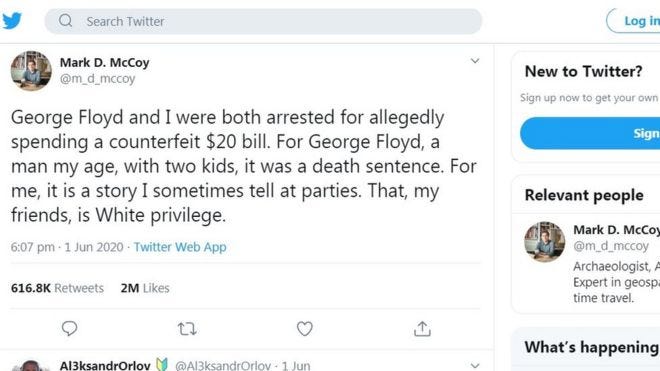The image size is (660, 371).
Task: Like the tweet with the heart icon
Action: tap(305, 328)
